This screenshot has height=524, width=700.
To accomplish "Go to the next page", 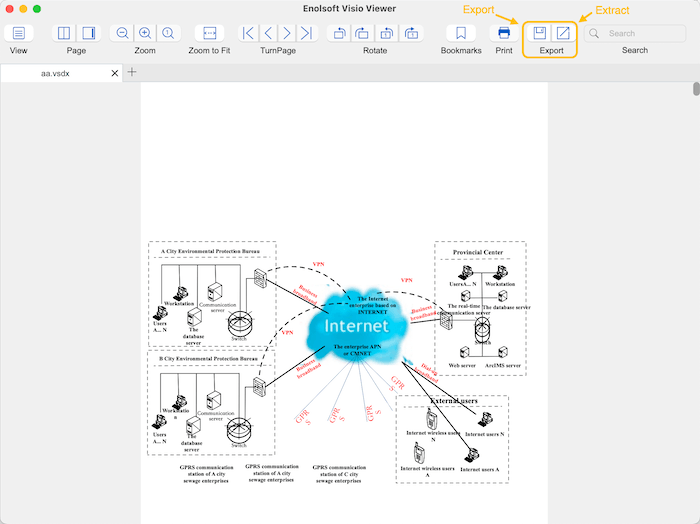I will click(x=286, y=34).
